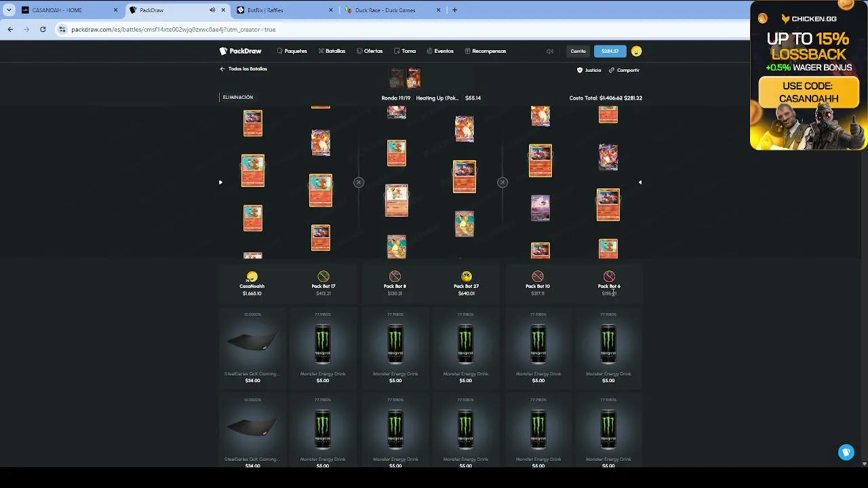Go to the Batallas section
Image resolution: width=868 pixels, height=488 pixels.
332,51
